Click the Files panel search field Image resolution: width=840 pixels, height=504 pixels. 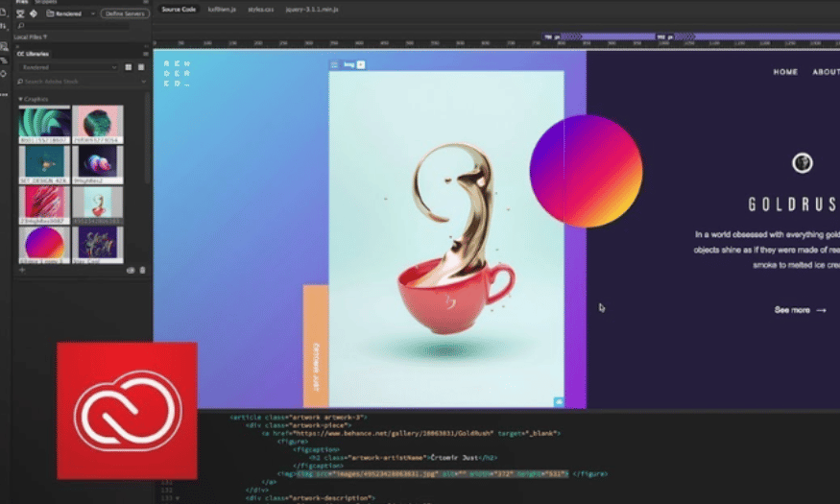pyautogui.click(x=73, y=25)
